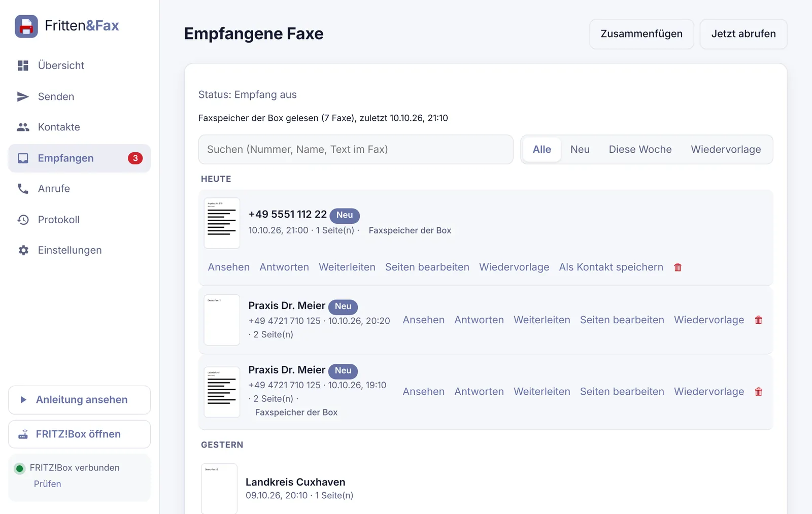
Task: Click the play icon in Anleitung ansehen
Action: (x=23, y=400)
